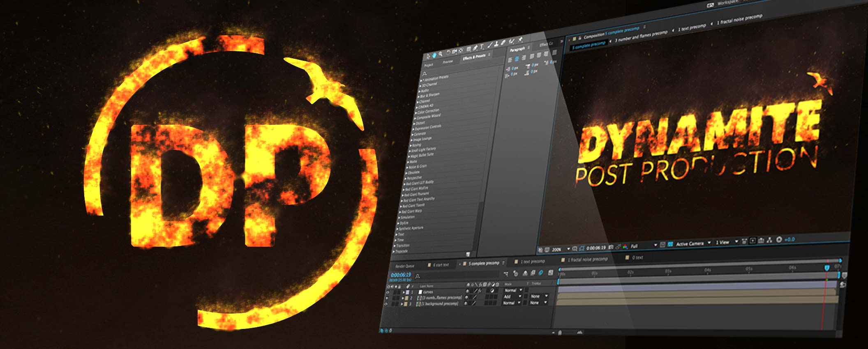Open the graph editor icon

click(551, 273)
